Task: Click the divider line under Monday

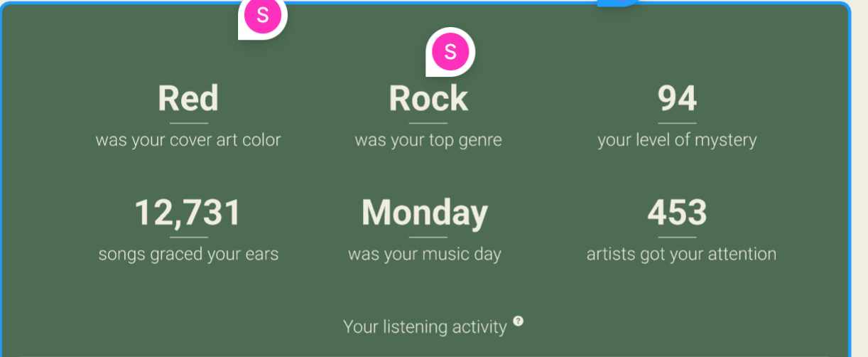Action: click(x=428, y=238)
